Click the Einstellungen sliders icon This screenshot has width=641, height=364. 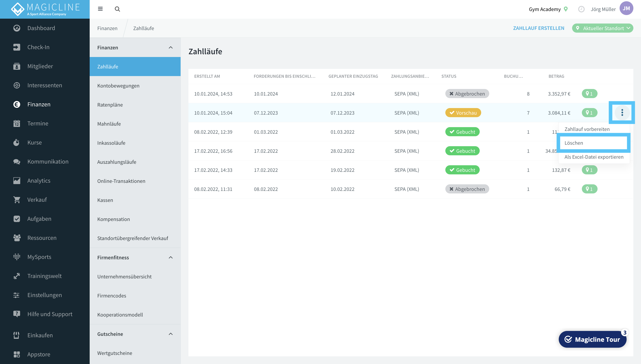pyautogui.click(x=17, y=295)
